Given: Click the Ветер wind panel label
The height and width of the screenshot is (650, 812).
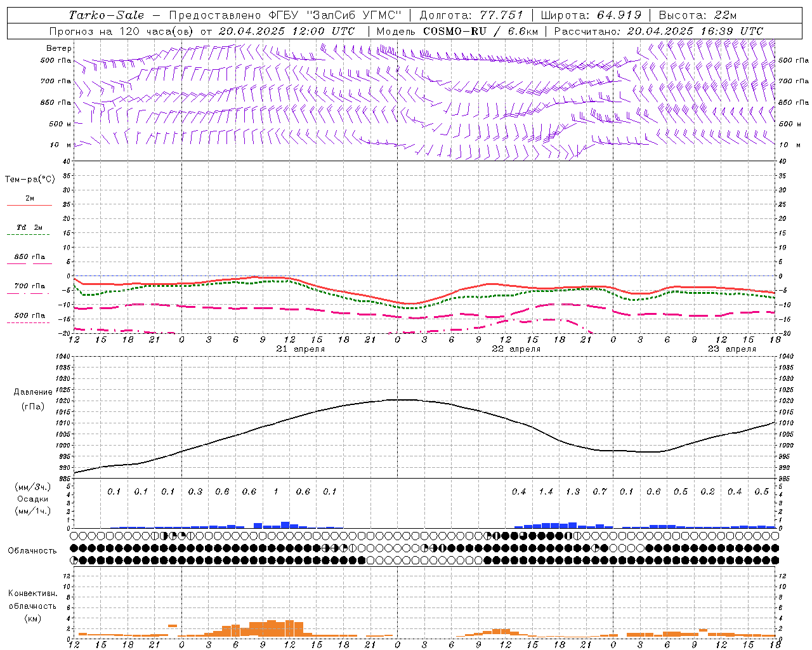Looking at the screenshot, I should 59,48.
